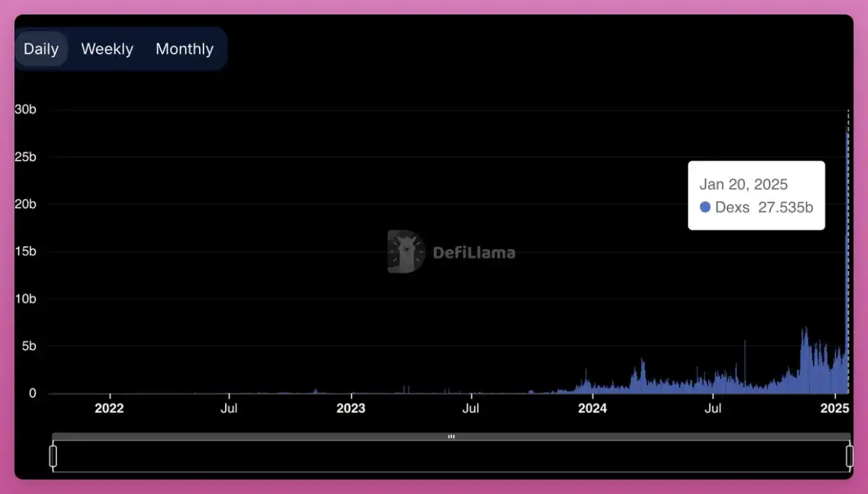The image size is (868, 494).
Task: Click the 2023 label on x-axis
Action: (x=351, y=408)
